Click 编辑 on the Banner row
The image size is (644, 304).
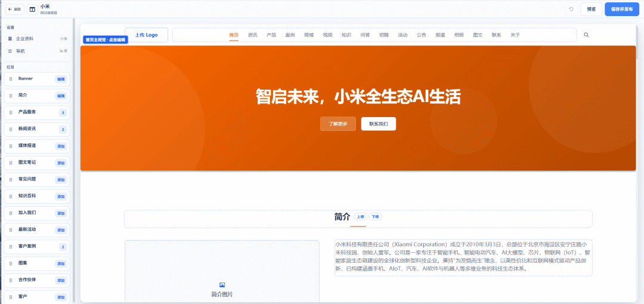(61, 79)
